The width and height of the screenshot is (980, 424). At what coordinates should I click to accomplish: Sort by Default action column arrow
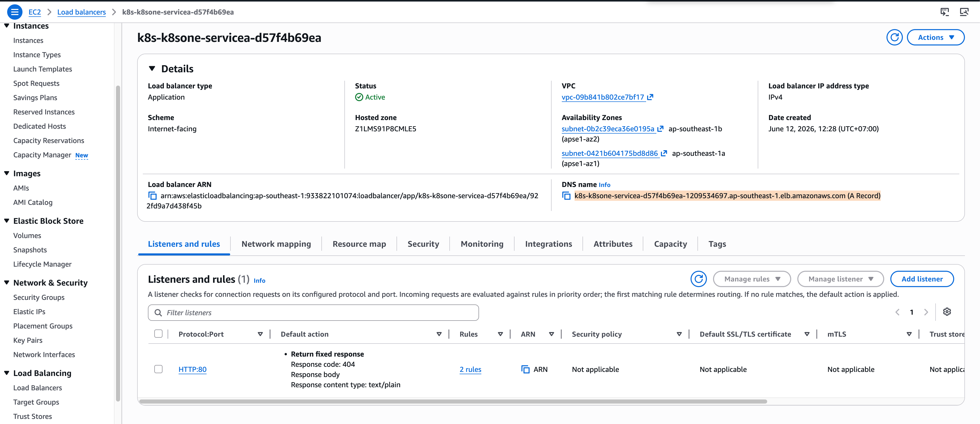click(439, 334)
